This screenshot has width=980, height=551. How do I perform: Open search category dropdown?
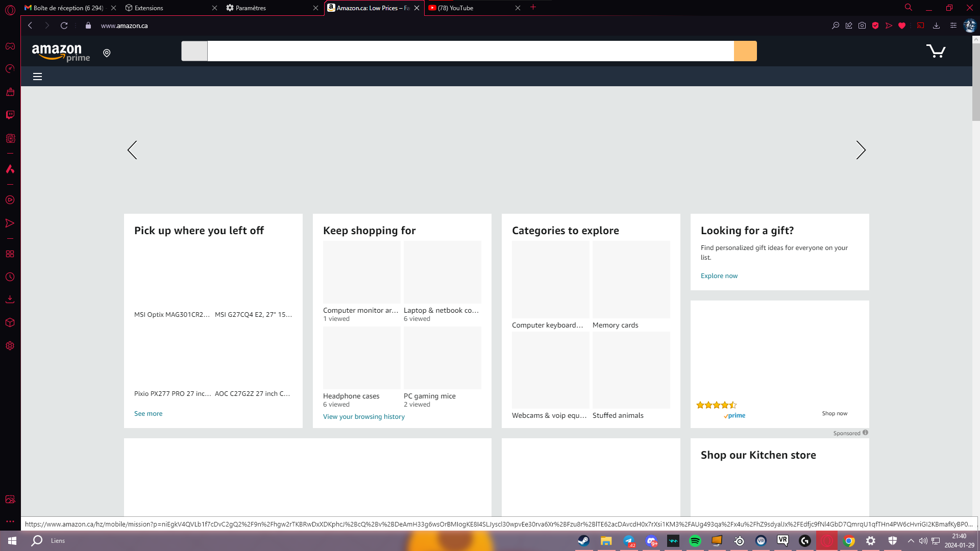(194, 51)
